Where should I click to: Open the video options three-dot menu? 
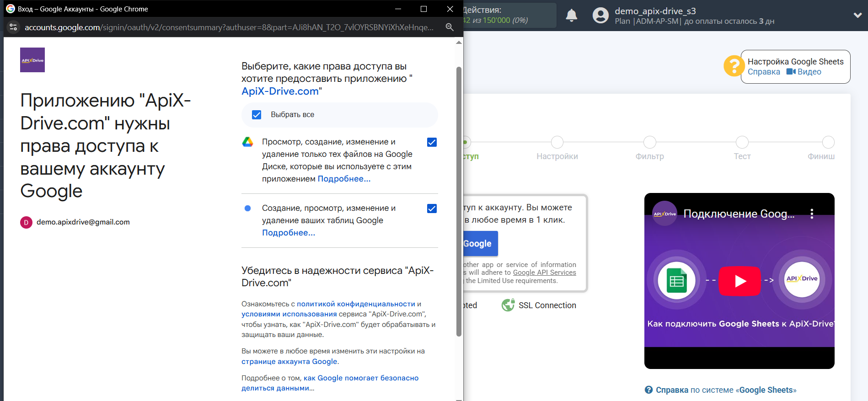[x=812, y=214]
